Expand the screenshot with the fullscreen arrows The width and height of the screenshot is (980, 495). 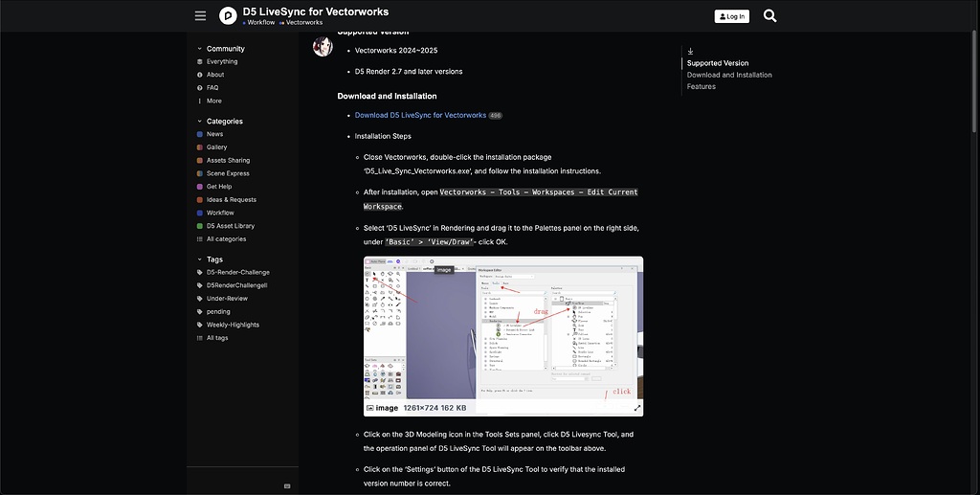(637, 408)
